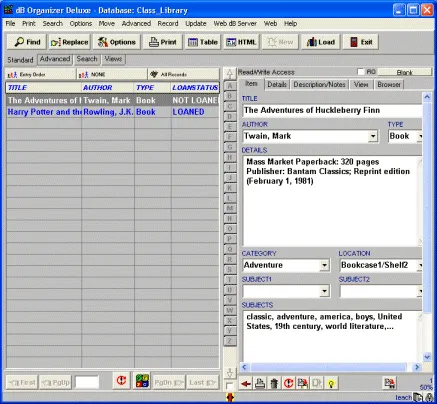
Task: Switch to Table view button
Action: point(203,42)
